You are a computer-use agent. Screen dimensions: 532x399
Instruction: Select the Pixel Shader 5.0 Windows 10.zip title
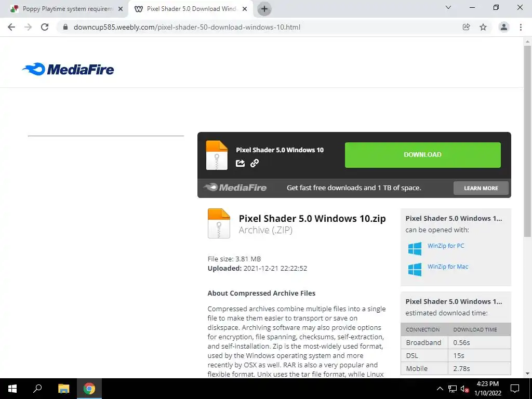click(x=312, y=219)
